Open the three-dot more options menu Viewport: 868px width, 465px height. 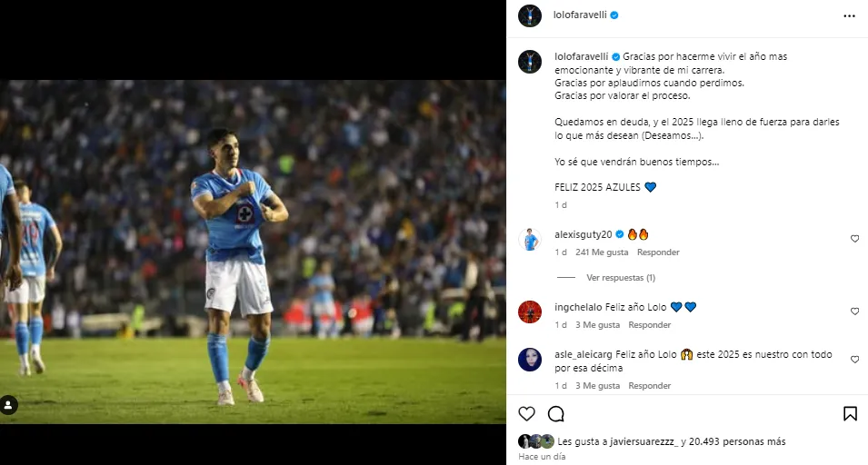point(849,15)
